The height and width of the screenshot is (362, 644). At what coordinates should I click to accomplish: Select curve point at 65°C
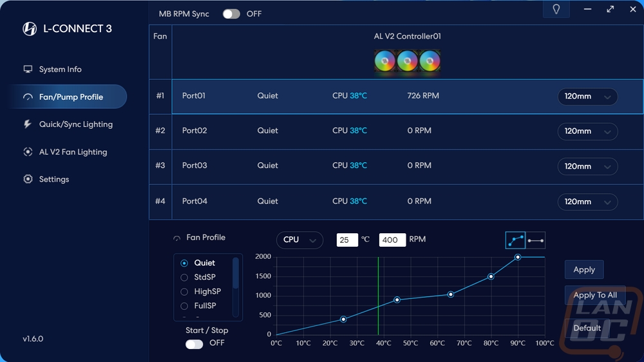tap(451, 294)
